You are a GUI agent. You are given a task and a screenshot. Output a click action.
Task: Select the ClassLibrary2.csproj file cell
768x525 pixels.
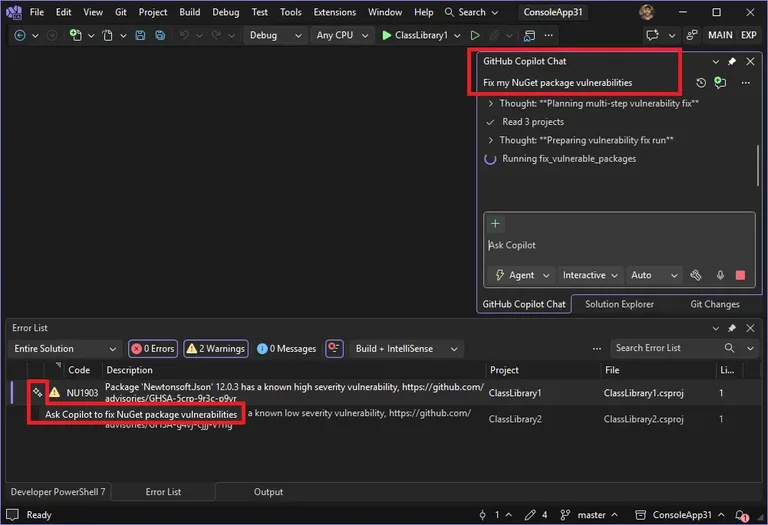point(643,419)
